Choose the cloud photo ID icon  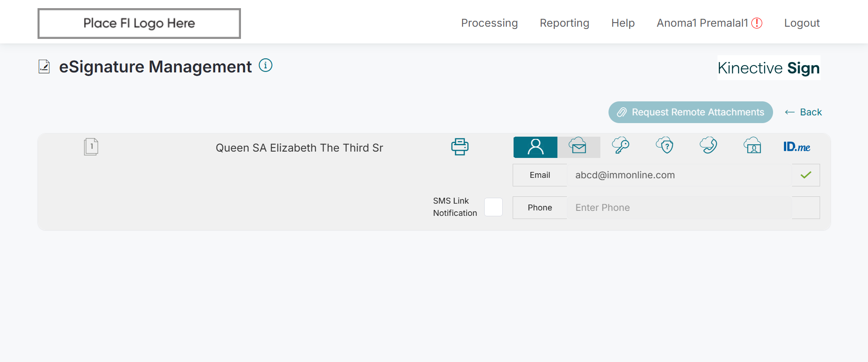[752, 146]
